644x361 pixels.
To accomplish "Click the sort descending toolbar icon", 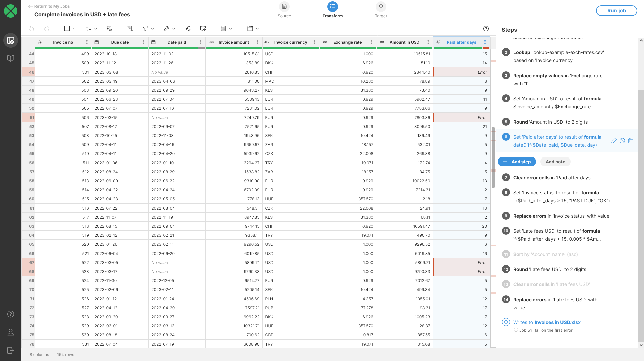I will pyautogui.click(x=130, y=29).
